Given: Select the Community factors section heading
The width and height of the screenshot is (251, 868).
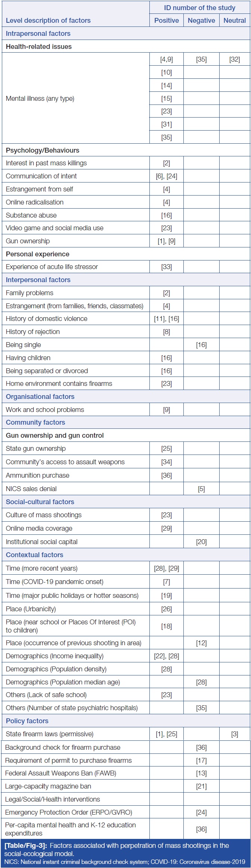Looking at the screenshot, I should point(35,422).
